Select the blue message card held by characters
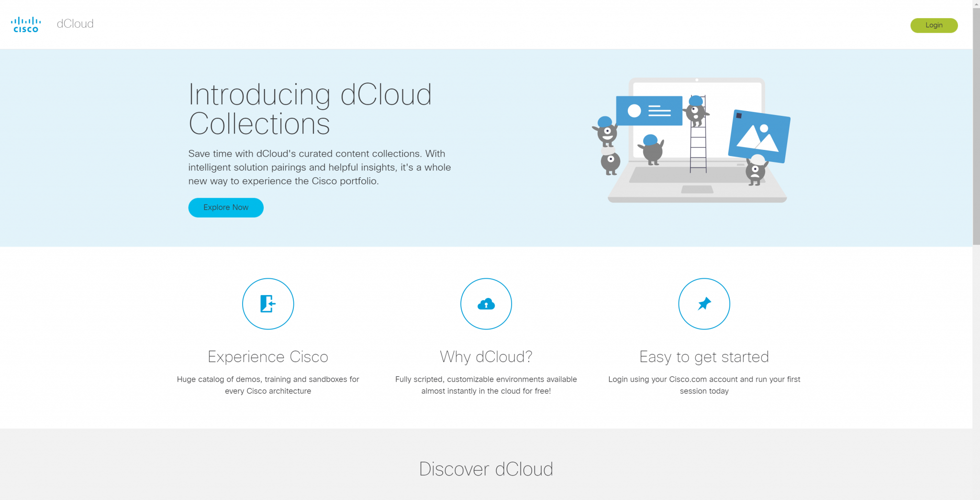The height and width of the screenshot is (500, 980). click(648, 110)
